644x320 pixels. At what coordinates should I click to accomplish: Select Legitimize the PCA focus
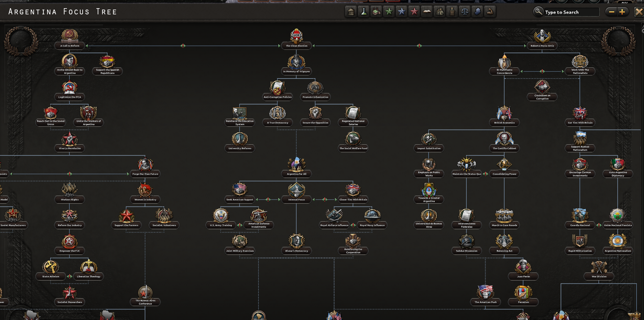[70, 90]
